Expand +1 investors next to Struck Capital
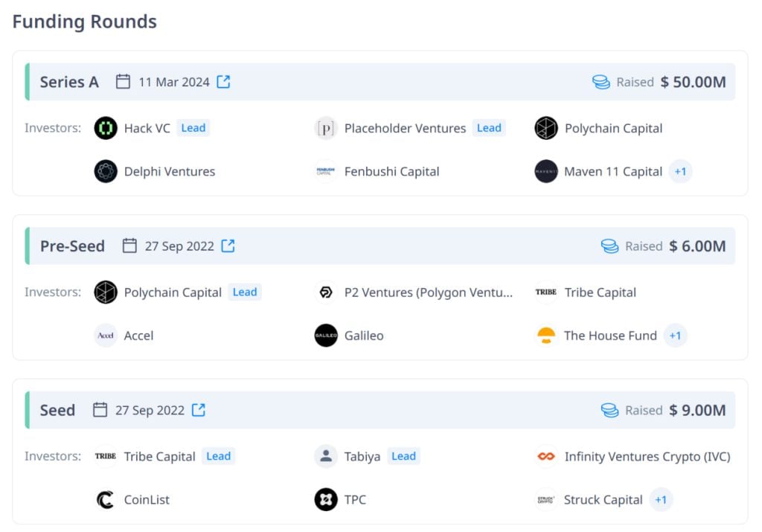Viewport: 762px width, 532px height. [661, 500]
